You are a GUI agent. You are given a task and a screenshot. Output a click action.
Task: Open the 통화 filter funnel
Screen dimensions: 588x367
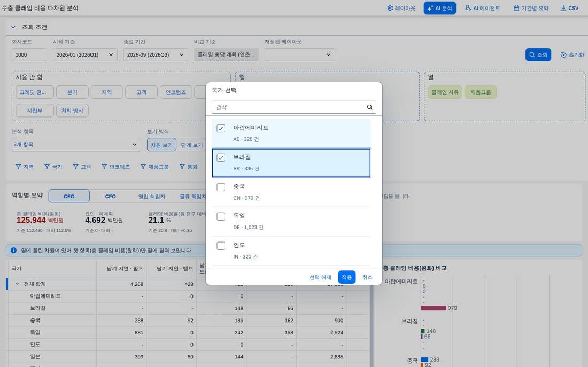[182, 167]
